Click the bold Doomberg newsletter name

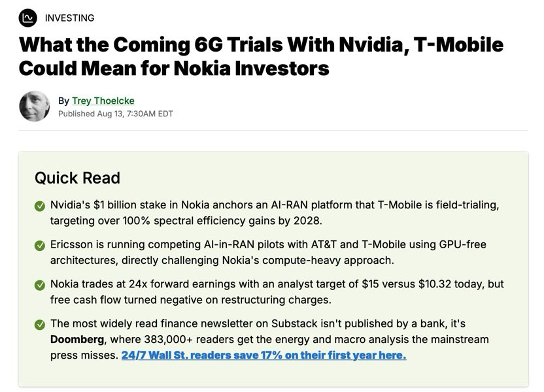point(77,339)
